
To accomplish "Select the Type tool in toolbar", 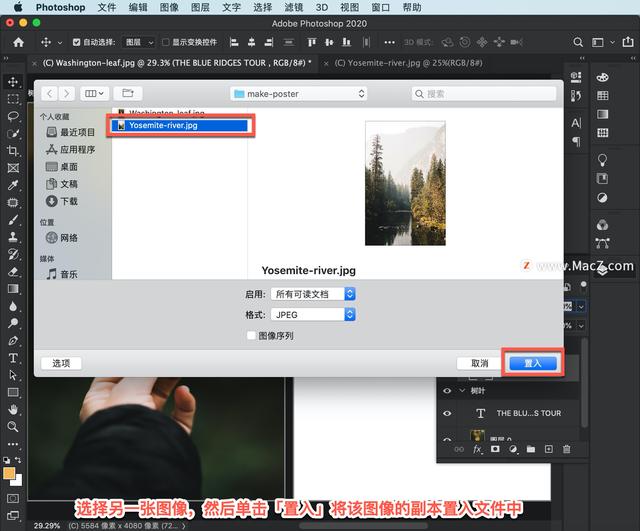I will point(13,358).
